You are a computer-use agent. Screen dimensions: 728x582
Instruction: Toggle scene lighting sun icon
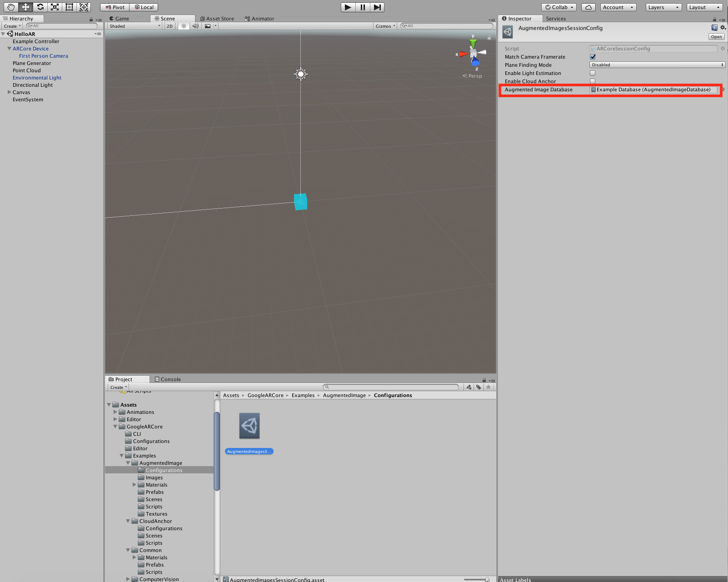(x=184, y=26)
